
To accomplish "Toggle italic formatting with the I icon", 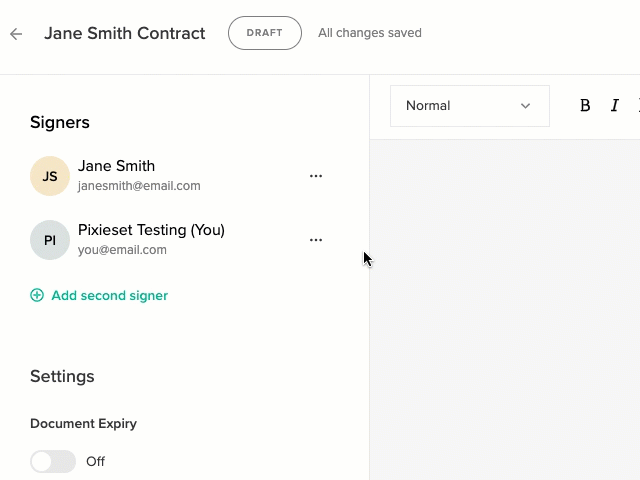I will tap(614, 106).
